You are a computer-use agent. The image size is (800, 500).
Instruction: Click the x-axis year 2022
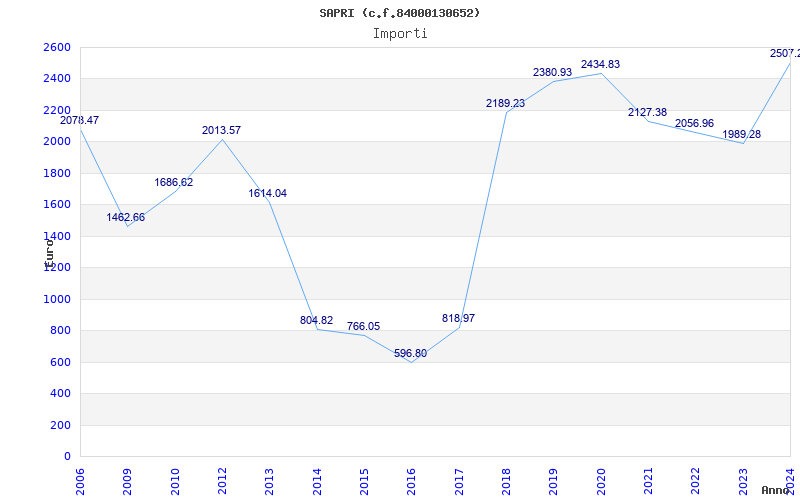pos(696,481)
